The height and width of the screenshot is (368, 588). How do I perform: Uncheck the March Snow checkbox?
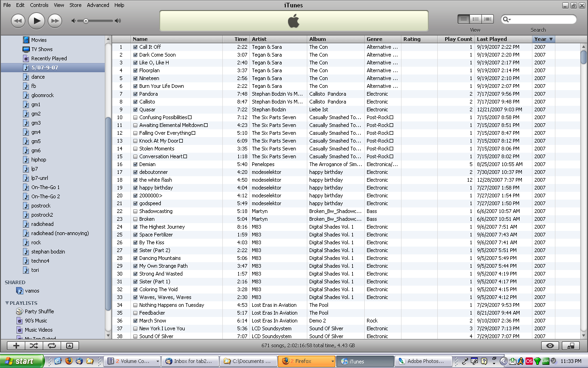135,321
